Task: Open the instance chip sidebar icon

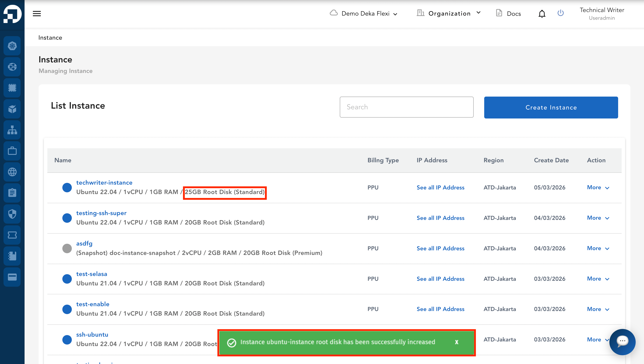Action: click(x=12, y=88)
